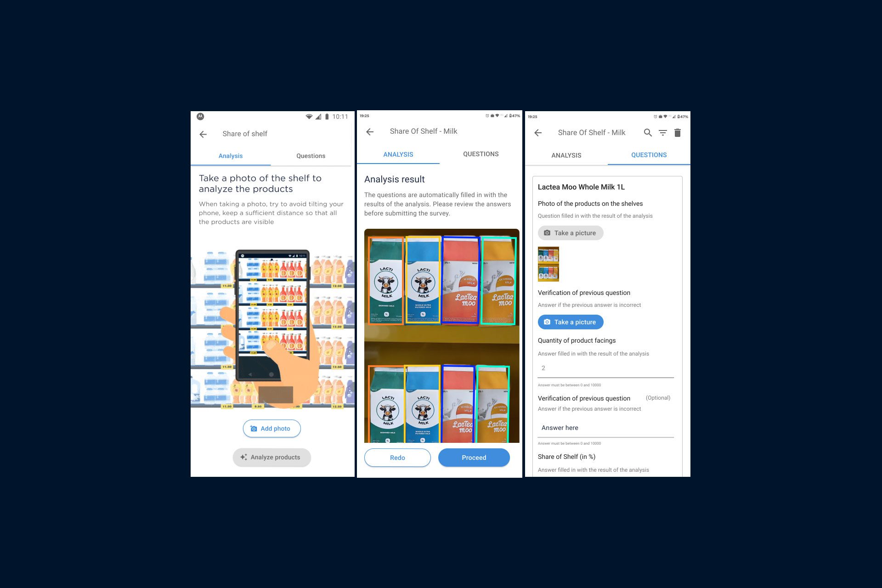The image size is (882, 588).
Task: Tap the Redo button on analysis result screen
Action: tap(397, 458)
